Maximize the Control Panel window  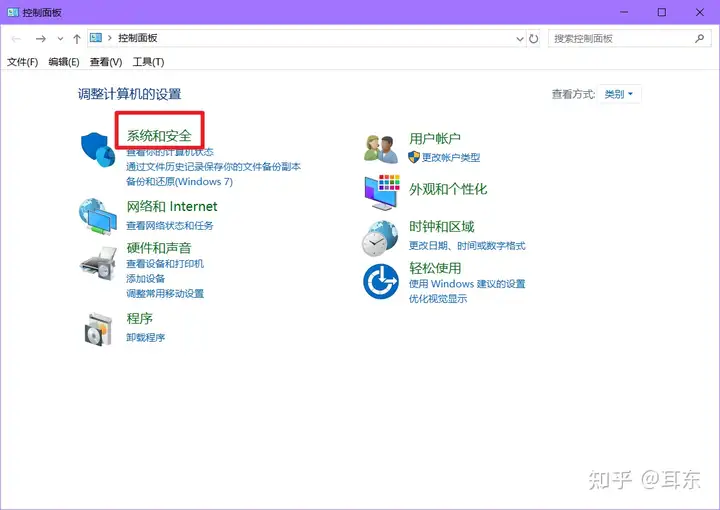662,12
